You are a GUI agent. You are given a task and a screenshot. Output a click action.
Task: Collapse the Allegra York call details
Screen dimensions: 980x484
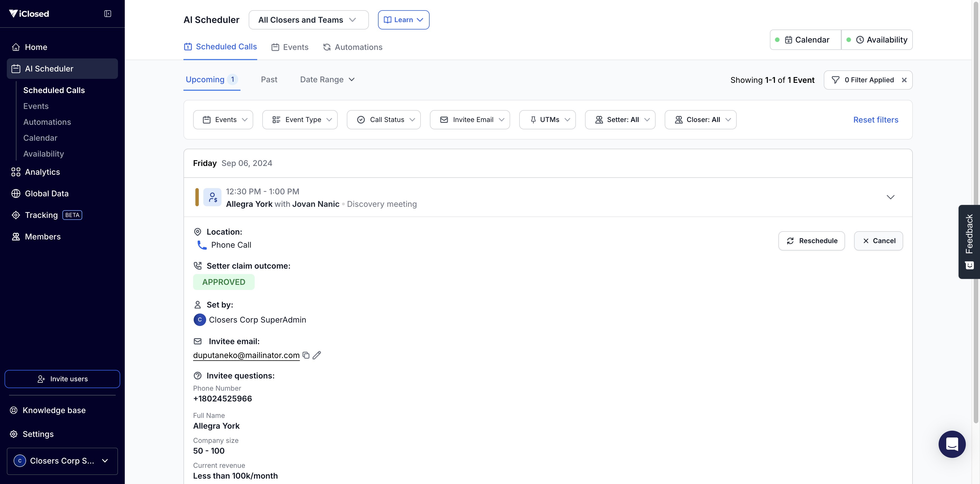(x=890, y=197)
